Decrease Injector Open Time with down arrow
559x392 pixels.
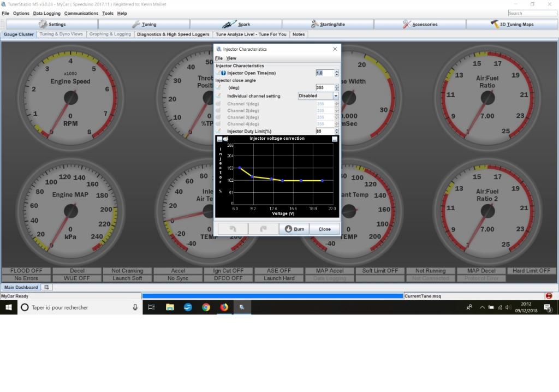pyautogui.click(x=336, y=75)
